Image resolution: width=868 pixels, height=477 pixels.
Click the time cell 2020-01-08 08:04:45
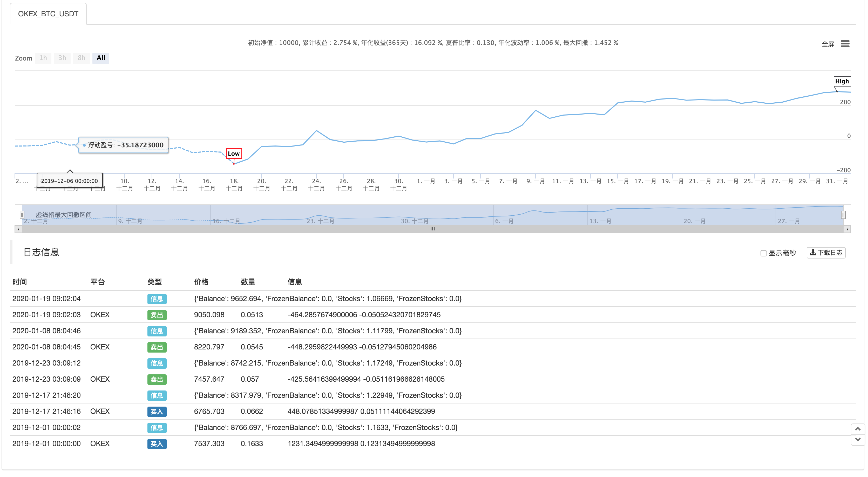coord(46,347)
